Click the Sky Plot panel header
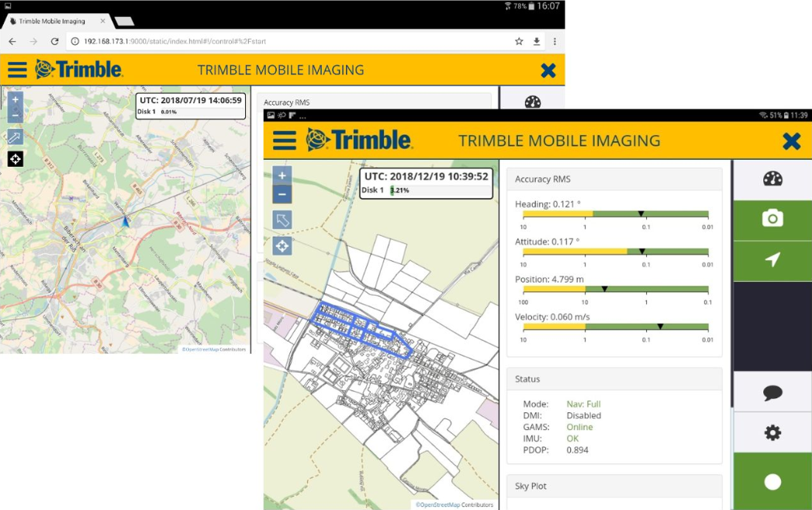The height and width of the screenshot is (510, 812). coord(614,486)
